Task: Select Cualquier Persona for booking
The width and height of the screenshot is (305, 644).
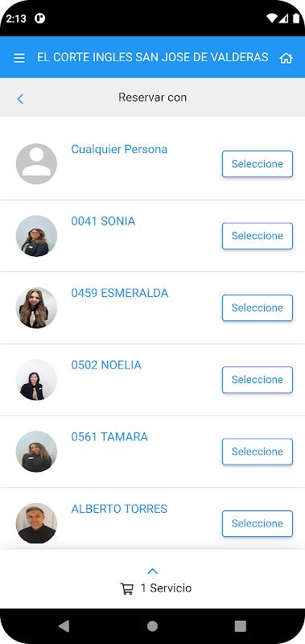Action: (258, 164)
